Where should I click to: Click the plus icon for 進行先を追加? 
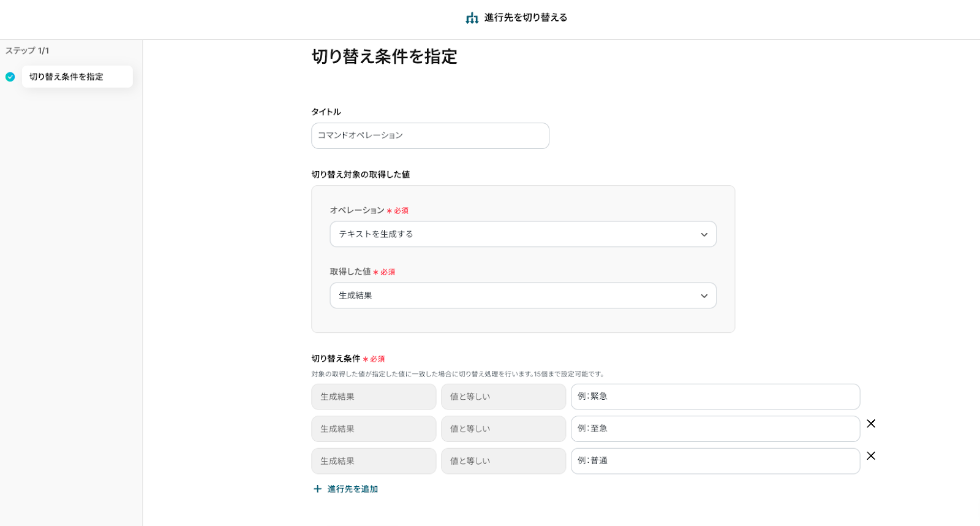pos(317,489)
